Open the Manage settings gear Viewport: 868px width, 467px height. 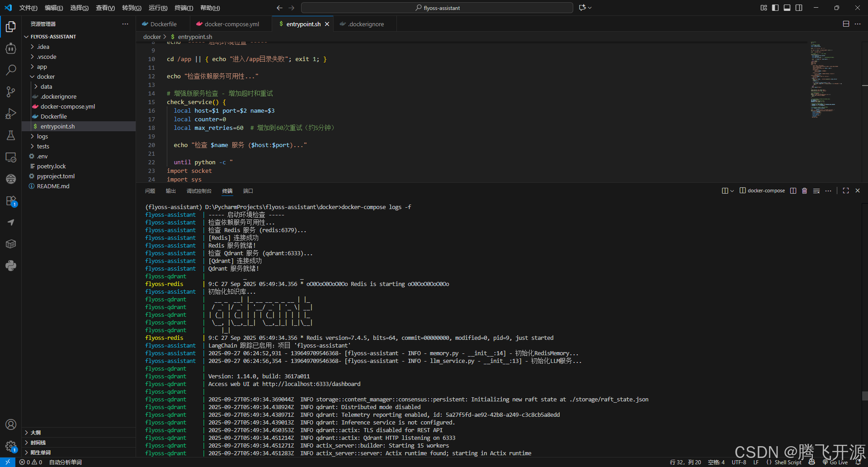tap(11, 446)
